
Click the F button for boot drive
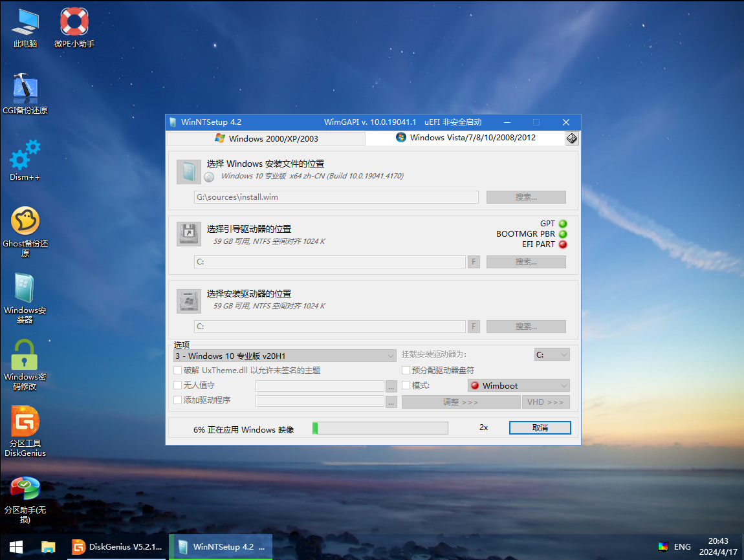(x=474, y=262)
